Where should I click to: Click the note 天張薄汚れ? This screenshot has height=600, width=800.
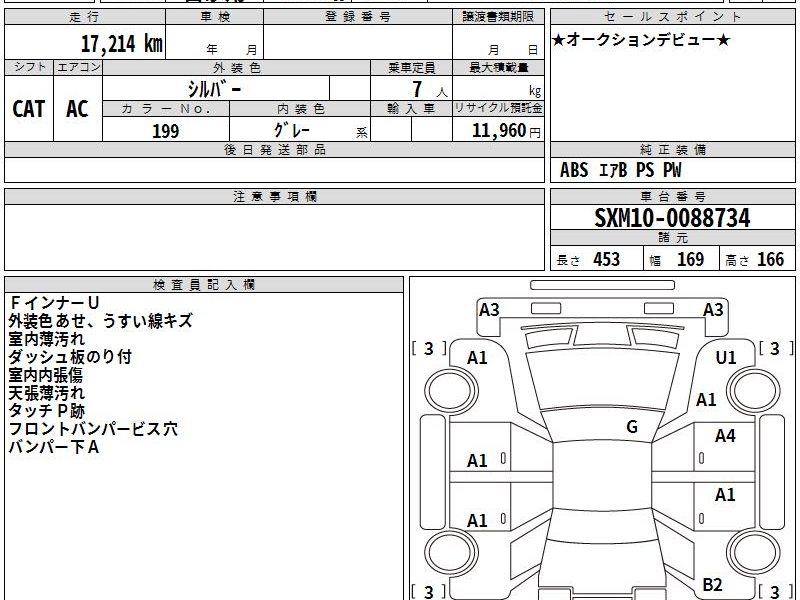tap(46, 393)
